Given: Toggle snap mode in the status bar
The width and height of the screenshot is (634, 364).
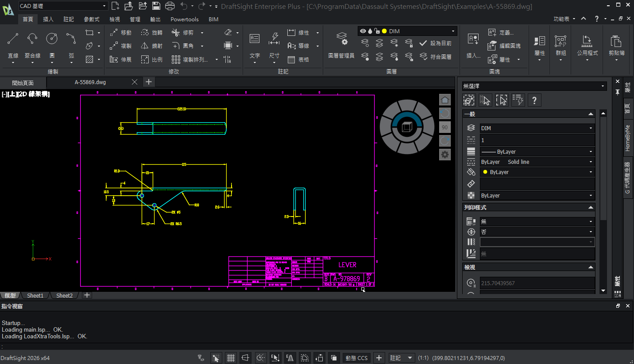Looking at the screenshot, I should (216, 358).
